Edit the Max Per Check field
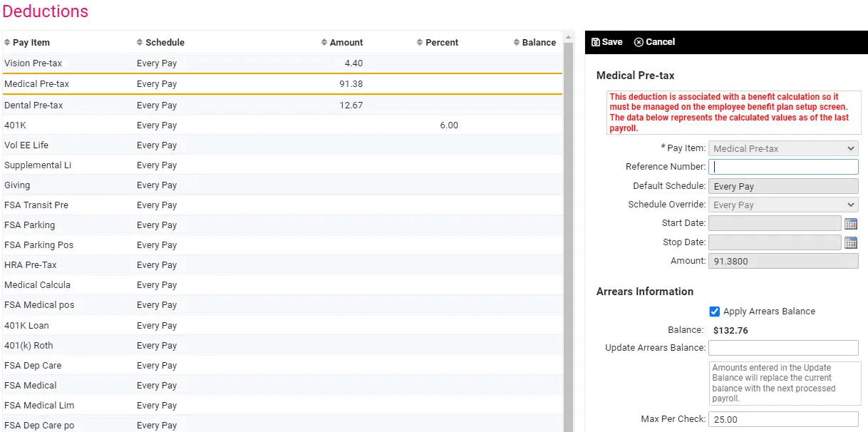Image resolution: width=868 pixels, height=432 pixels. point(783,419)
